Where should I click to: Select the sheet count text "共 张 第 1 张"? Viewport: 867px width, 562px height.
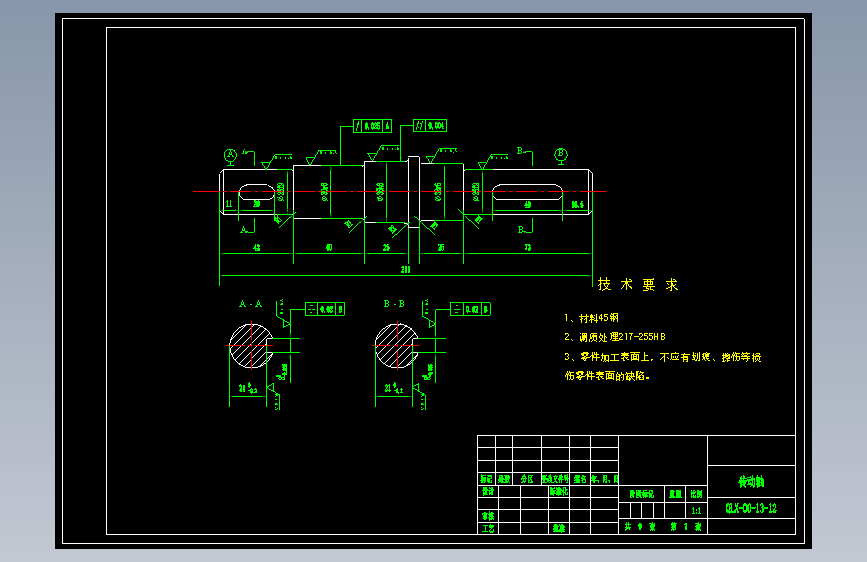point(662,527)
